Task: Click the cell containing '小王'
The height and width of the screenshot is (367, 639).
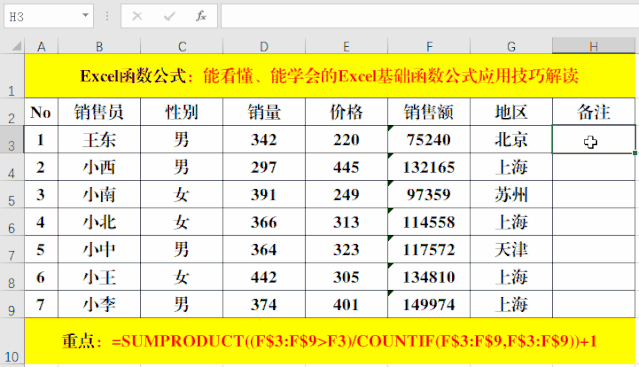Action: (99, 277)
